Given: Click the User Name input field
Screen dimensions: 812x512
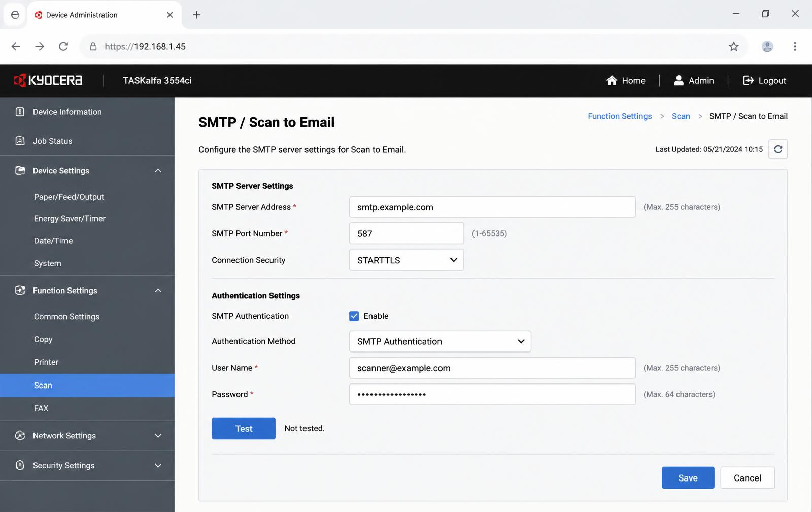Looking at the screenshot, I should pyautogui.click(x=492, y=368).
